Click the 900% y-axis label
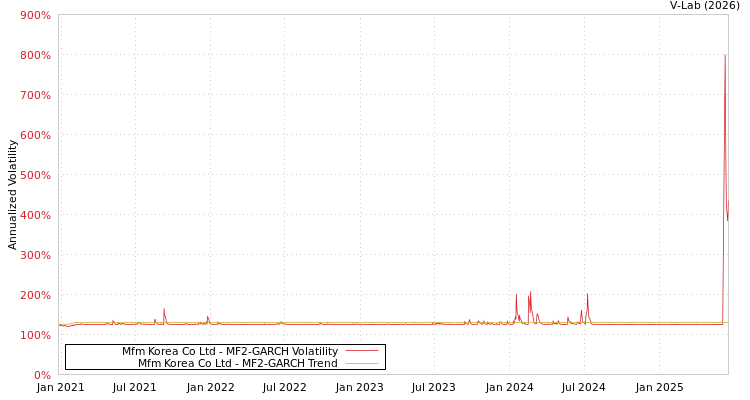Screen dimensions: 750x400 tap(35, 15)
